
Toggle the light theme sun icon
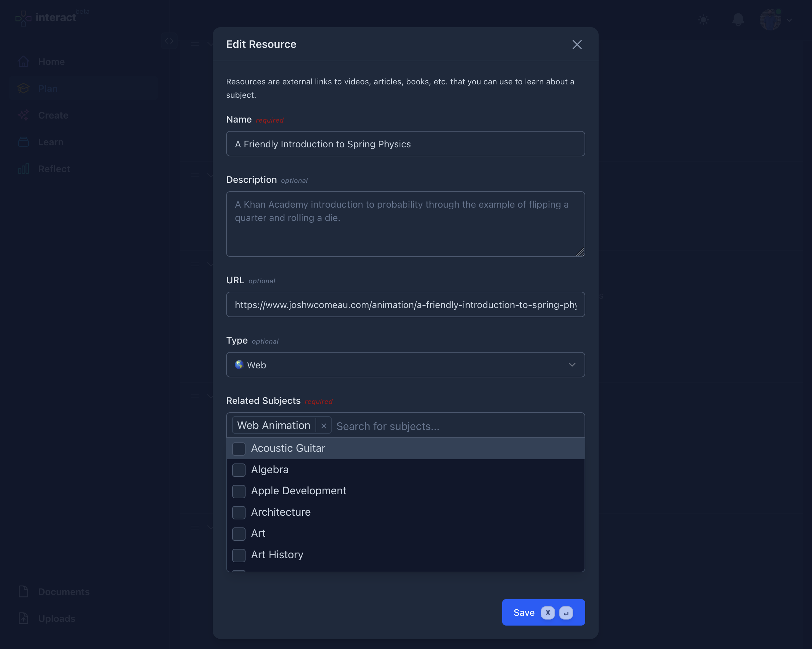pyautogui.click(x=703, y=19)
